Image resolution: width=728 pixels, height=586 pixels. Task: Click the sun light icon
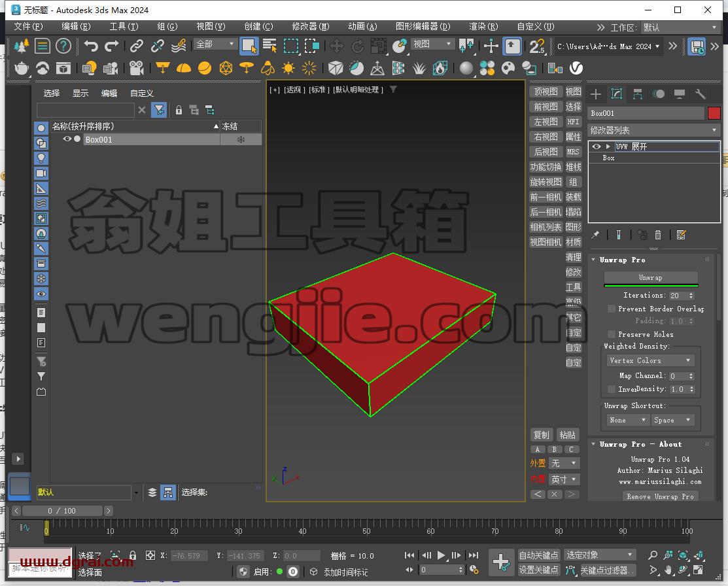[x=288, y=68]
